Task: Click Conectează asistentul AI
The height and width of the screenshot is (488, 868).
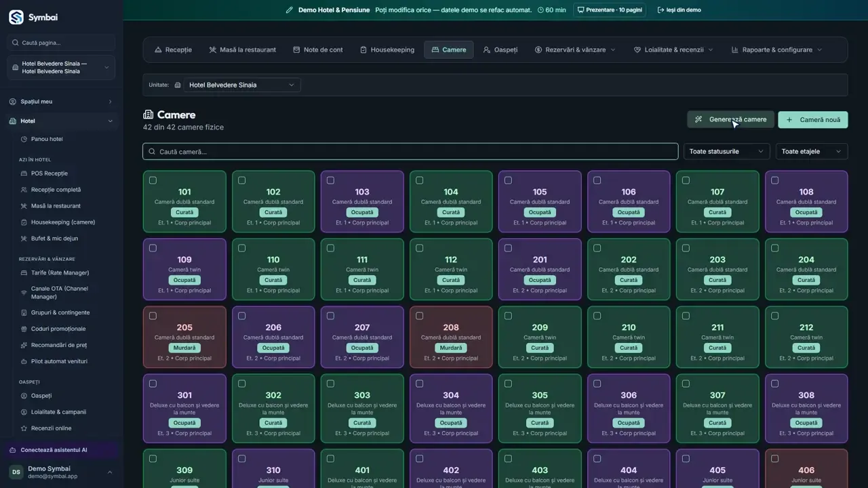Action: point(61,450)
